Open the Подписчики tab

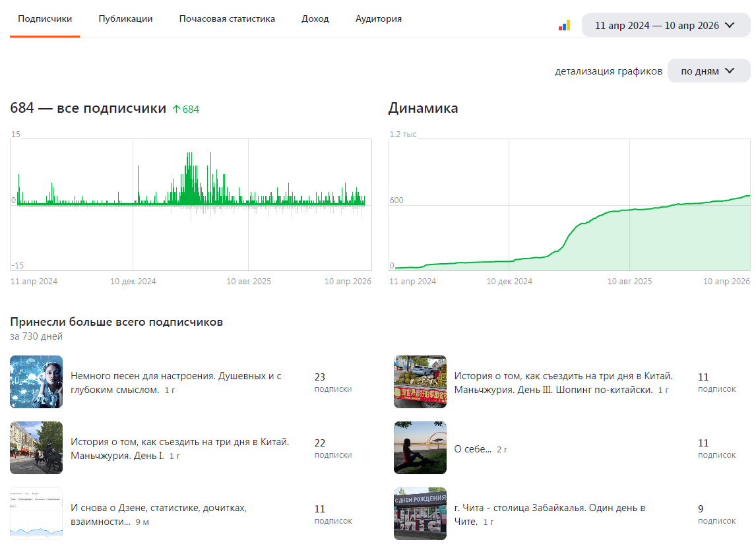click(45, 19)
